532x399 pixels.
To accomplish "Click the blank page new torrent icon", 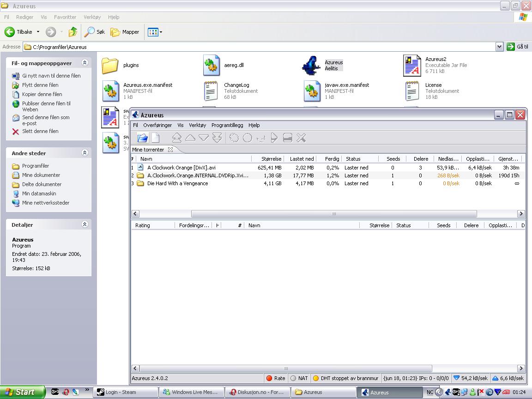I will coord(155,138).
